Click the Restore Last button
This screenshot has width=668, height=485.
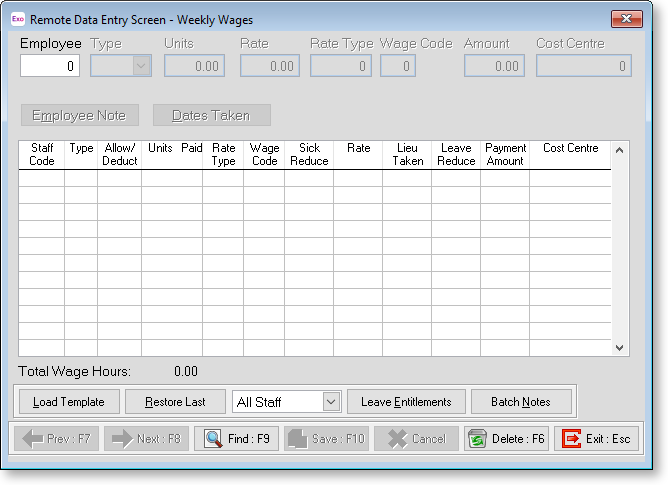[x=175, y=402]
